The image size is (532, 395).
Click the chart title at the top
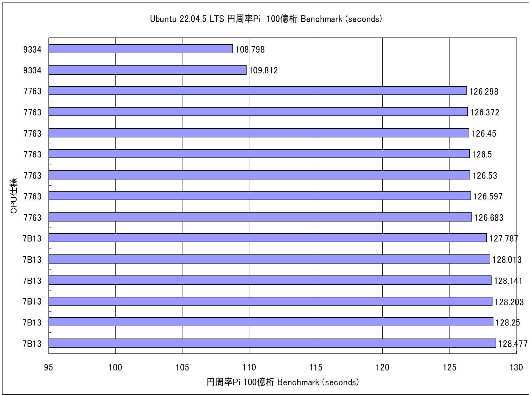click(x=266, y=19)
